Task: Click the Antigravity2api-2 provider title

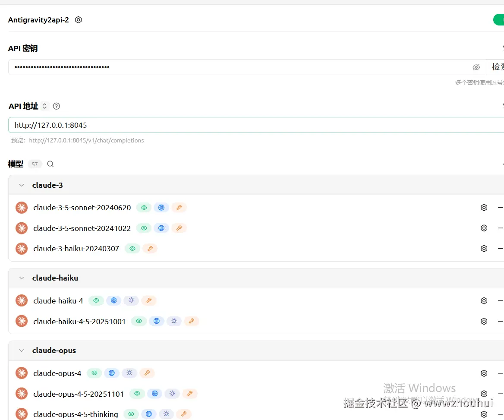Action: (38, 20)
